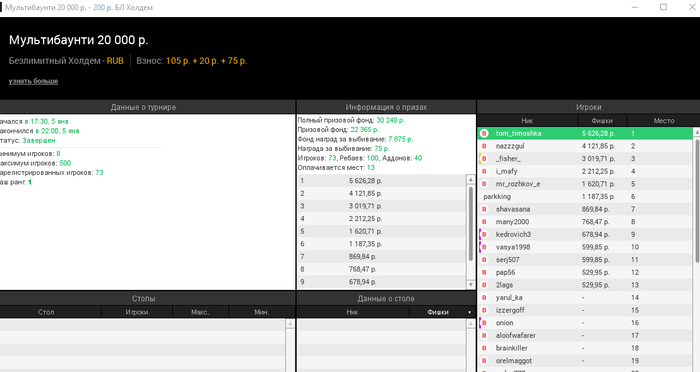This screenshot has height=372, width=700.
Task: Click the 'Данные о турнире' panel header
Action: click(147, 107)
